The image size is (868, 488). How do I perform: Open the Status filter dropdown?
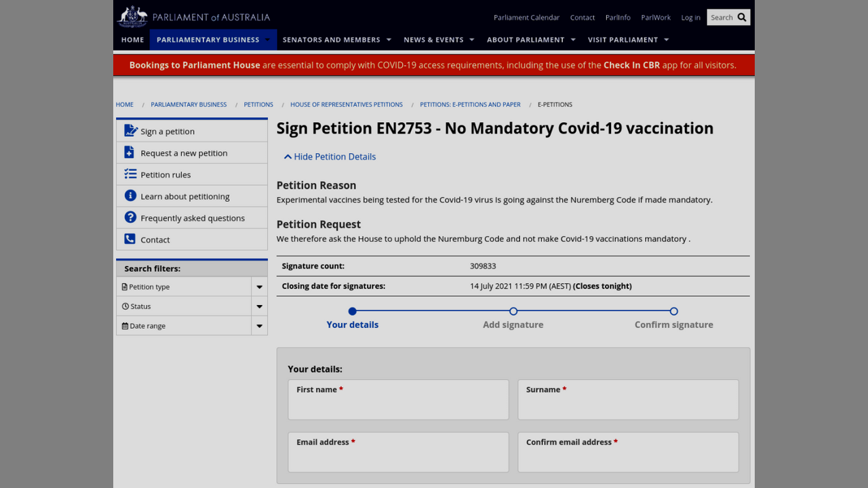click(x=259, y=307)
